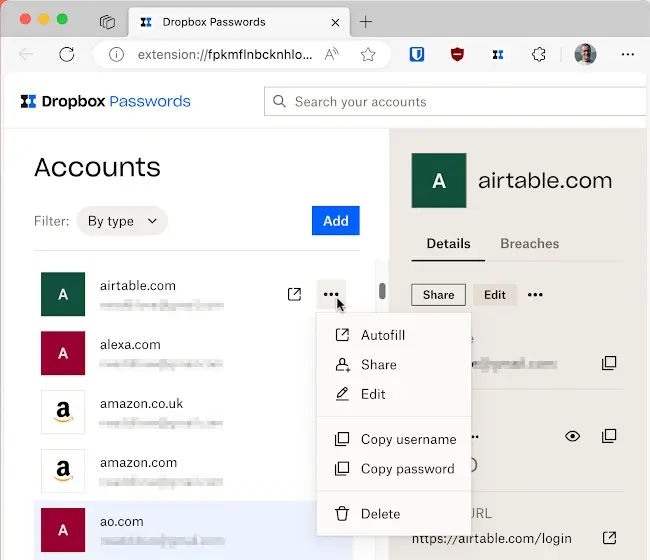650x560 pixels.
Task: Click the amazon.com logo icon
Action: pyautogui.click(x=63, y=471)
